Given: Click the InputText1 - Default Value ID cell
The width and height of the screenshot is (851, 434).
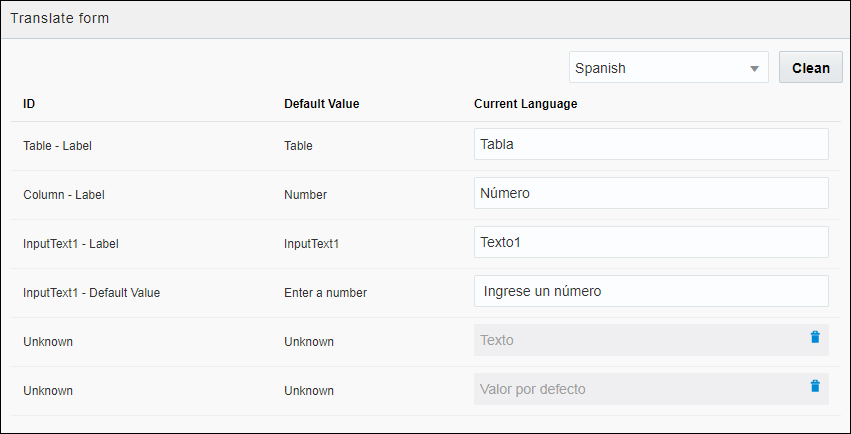Looking at the screenshot, I should [x=92, y=292].
